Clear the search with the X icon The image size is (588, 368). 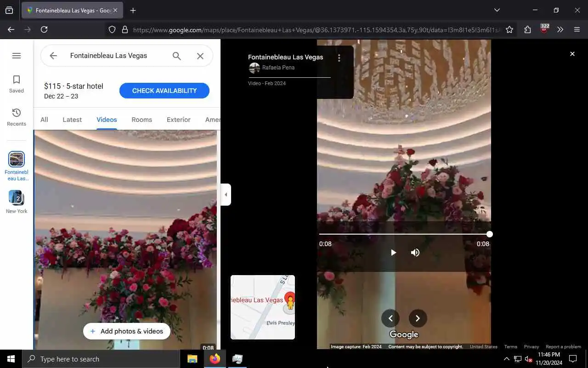click(200, 56)
